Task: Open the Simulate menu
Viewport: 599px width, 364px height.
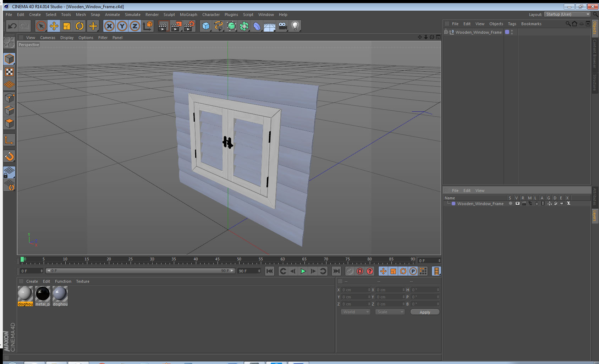Action: coord(132,15)
